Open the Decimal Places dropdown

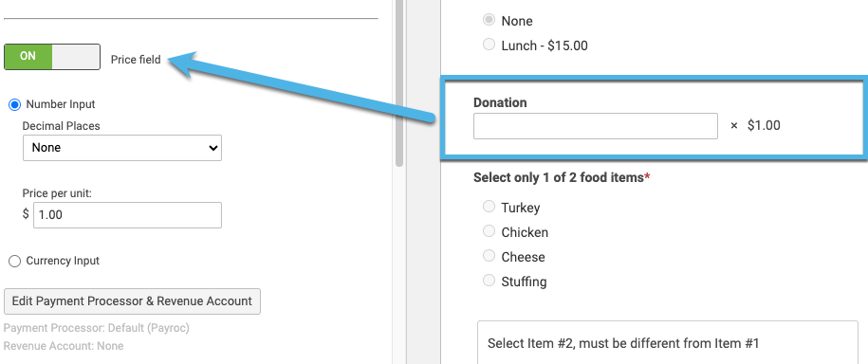(122, 148)
